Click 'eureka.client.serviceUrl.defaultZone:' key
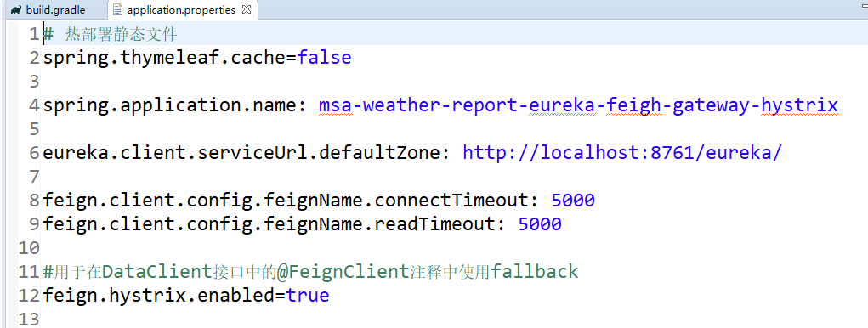The image size is (868, 328). pos(247,153)
